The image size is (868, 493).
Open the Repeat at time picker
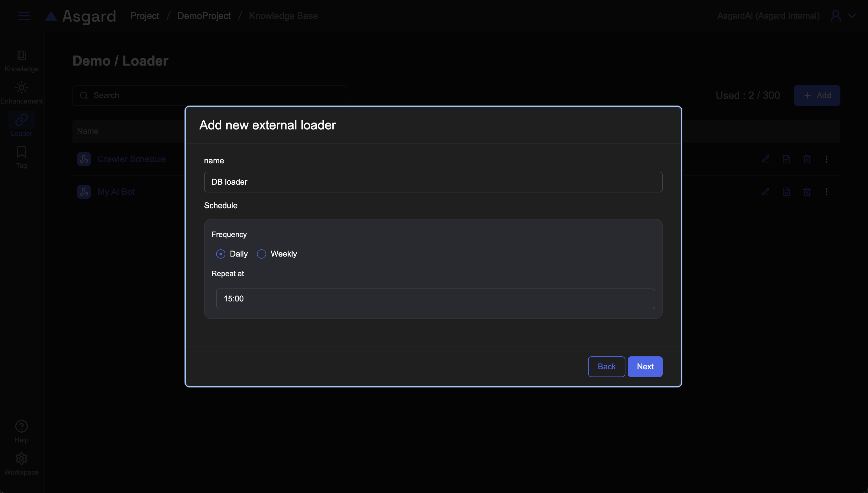(435, 299)
